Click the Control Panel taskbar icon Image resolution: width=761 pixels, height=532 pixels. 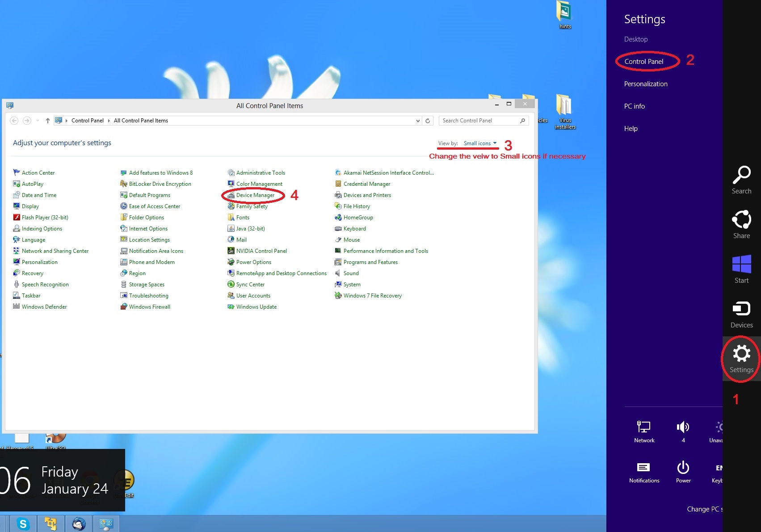point(106,524)
